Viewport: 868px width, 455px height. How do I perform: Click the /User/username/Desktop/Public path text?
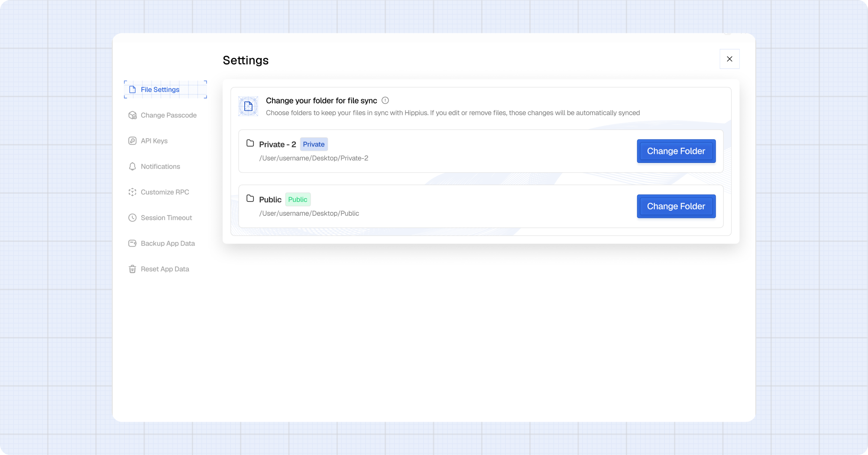click(x=309, y=213)
